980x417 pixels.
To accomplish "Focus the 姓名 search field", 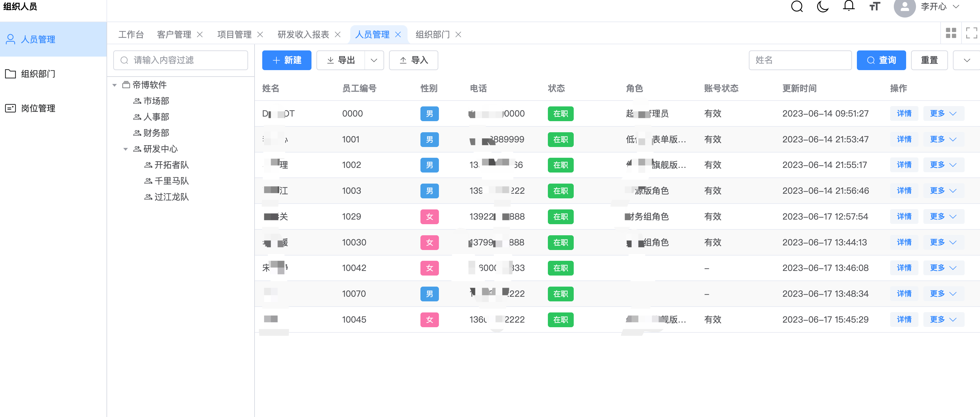I will click(800, 60).
